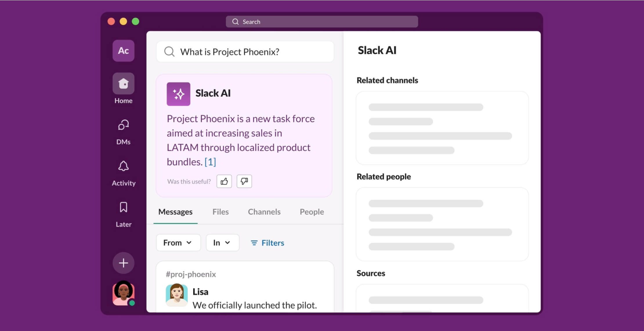This screenshot has width=644, height=331.
Task: Click the search magnifier in the search bar
Action: coord(169,52)
